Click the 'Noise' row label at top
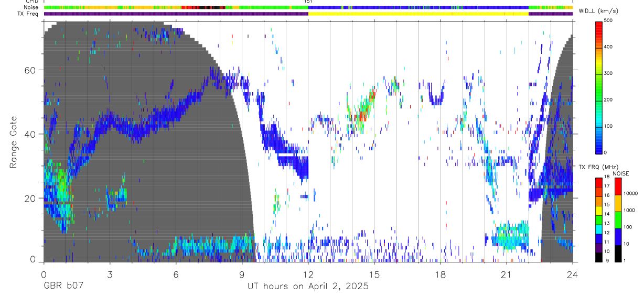 (31, 7)
